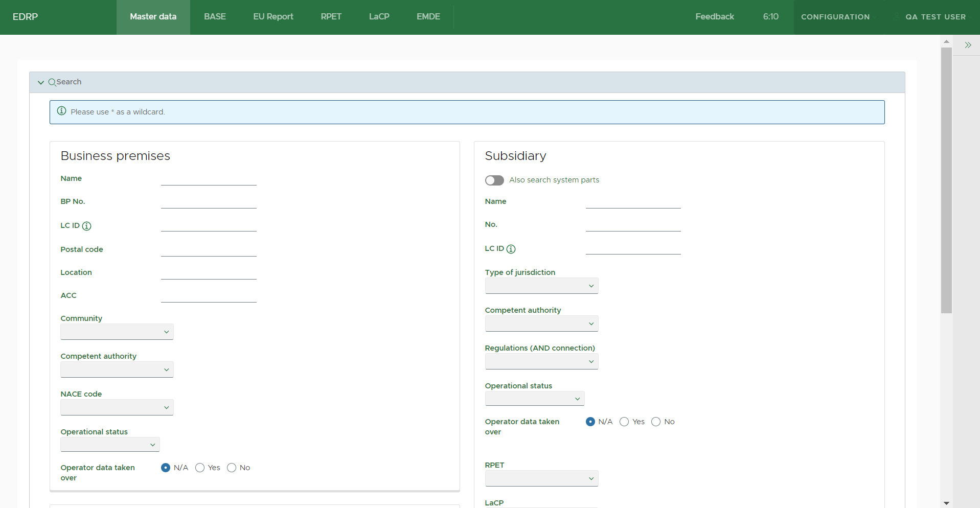Click the Feedback link

click(714, 17)
